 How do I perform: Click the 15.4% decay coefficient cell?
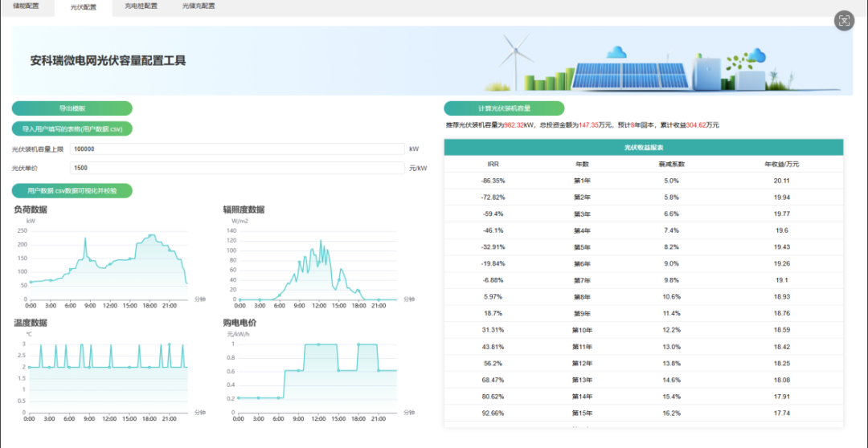671,397
